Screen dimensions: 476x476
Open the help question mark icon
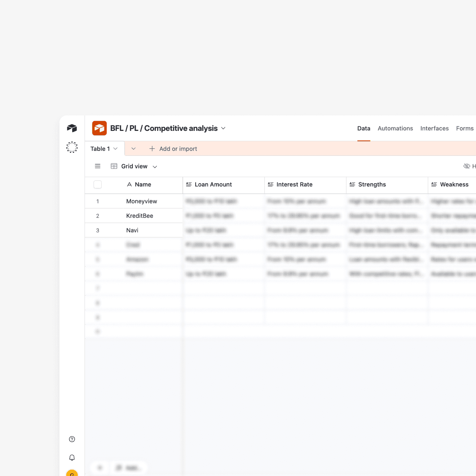click(72, 439)
